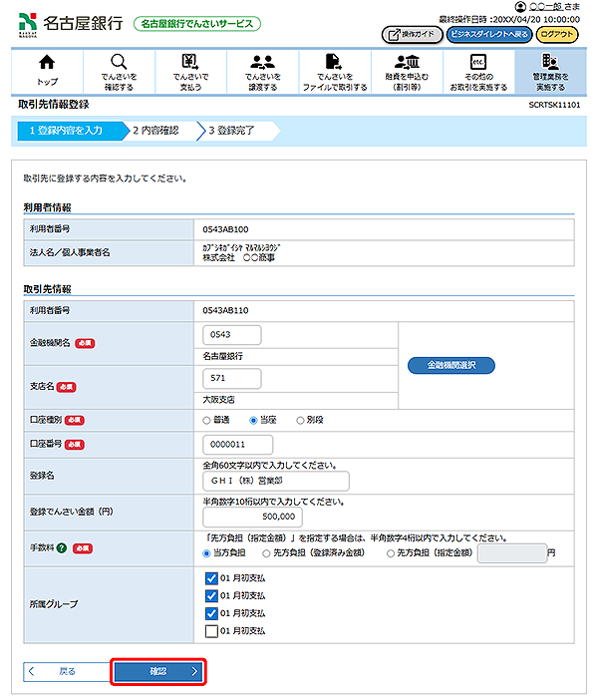The height and width of the screenshot is (700, 598).
Task: Select 普通 account type radio button
Action: [207, 421]
